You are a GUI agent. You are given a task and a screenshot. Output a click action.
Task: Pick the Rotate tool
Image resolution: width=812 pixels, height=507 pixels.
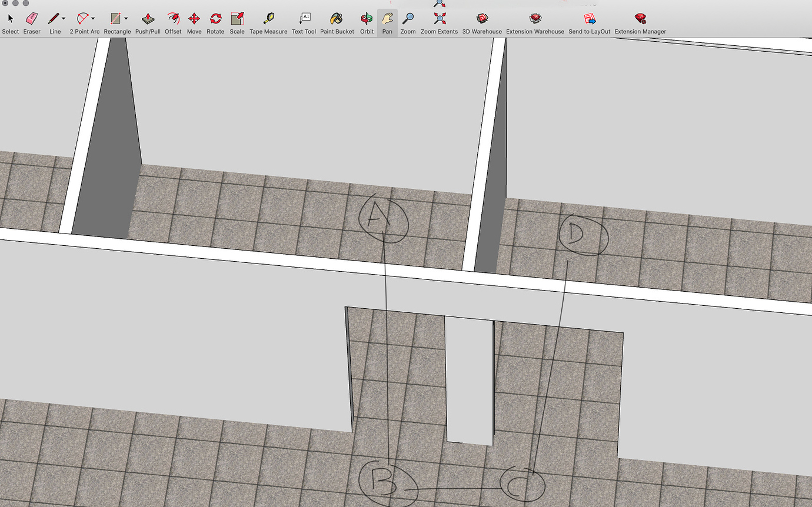click(215, 18)
